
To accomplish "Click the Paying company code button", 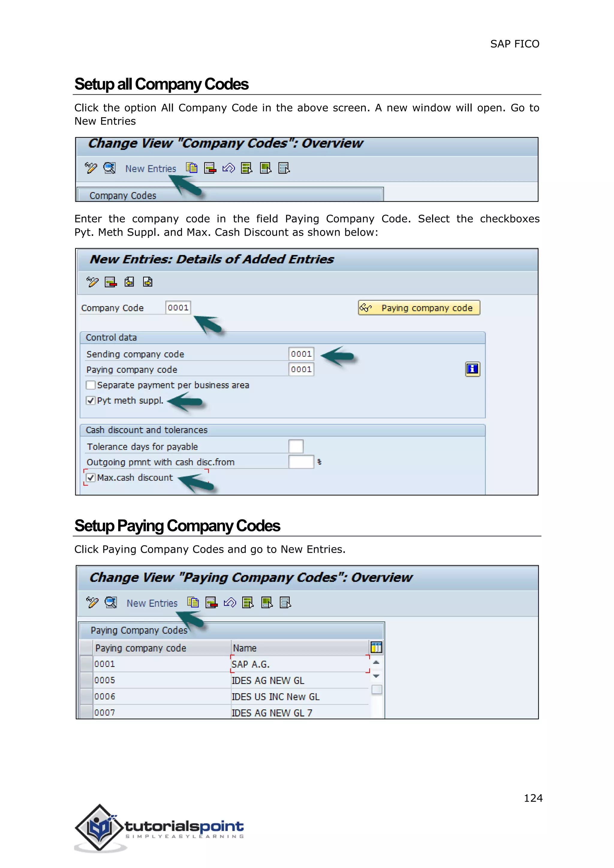I will click(419, 308).
